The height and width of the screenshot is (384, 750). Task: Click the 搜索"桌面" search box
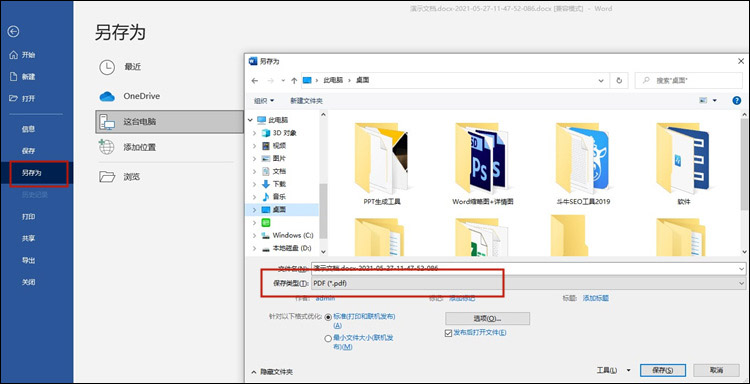pyautogui.click(x=688, y=81)
